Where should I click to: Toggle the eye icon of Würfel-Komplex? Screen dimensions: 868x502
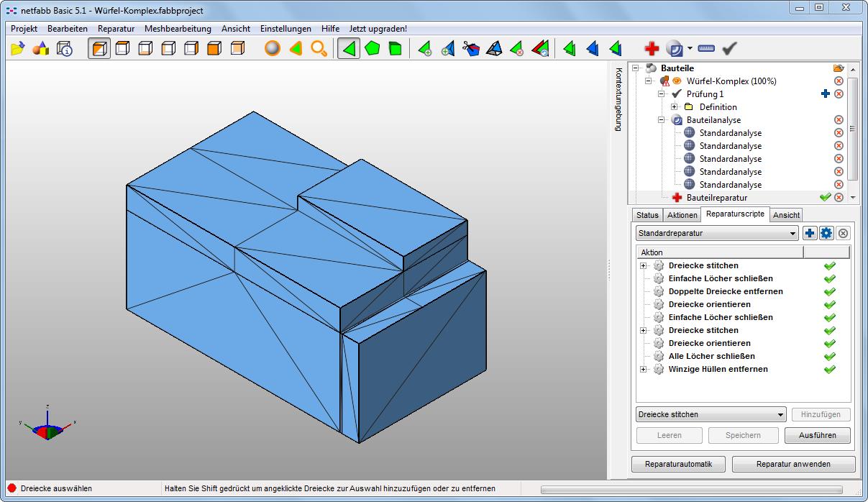tap(677, 81)
